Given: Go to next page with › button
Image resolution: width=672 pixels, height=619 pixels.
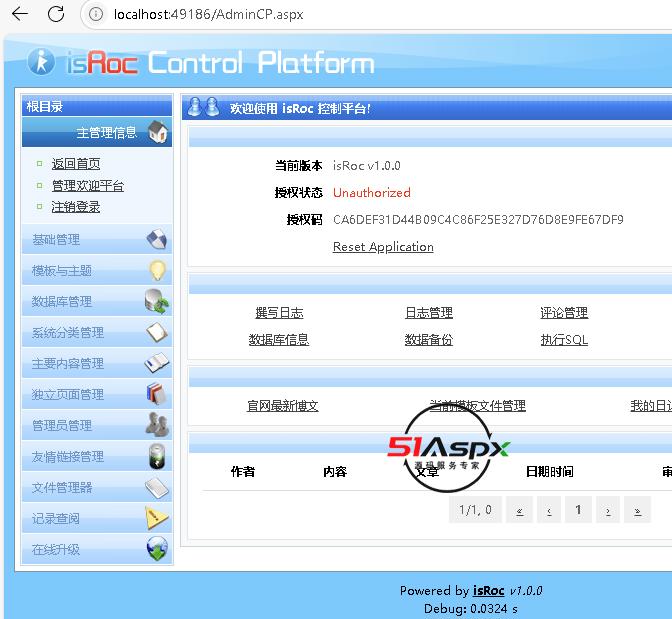Looking at the screenshot, I should tap(608, 510).
